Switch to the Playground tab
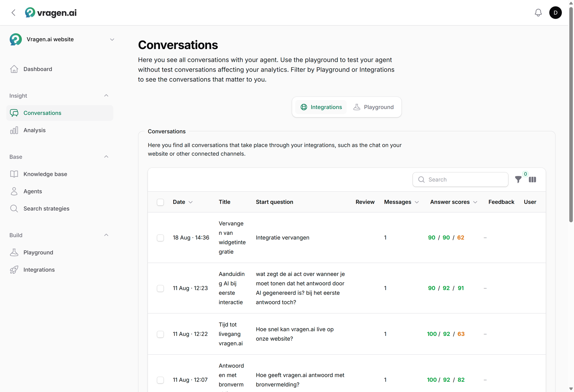The image size is (574, 392). tap(373, 107)
